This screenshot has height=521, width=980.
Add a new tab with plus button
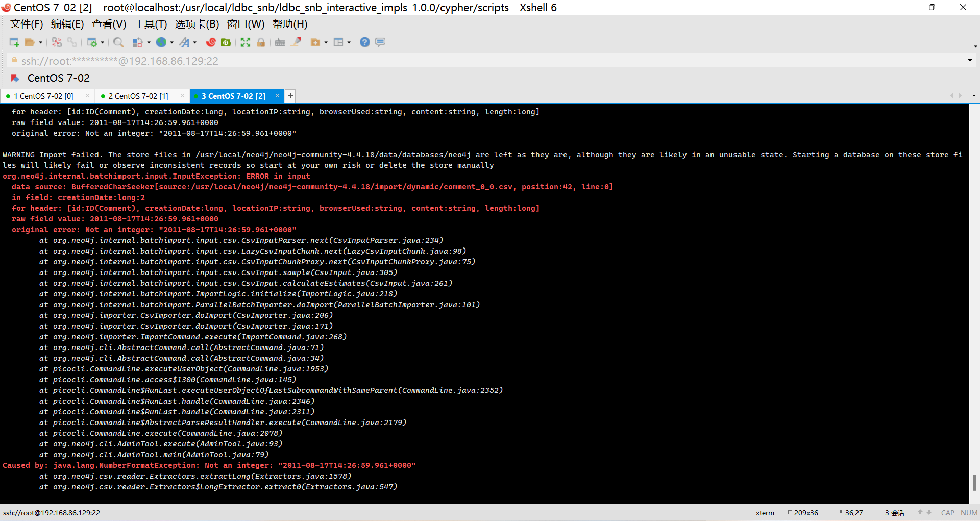click(290, 96)
